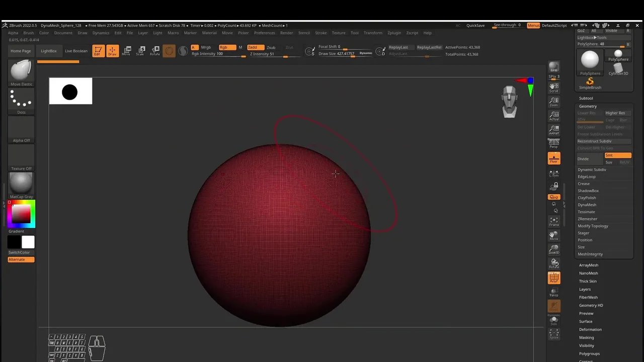Open the Transform menu
This screenshot has height=362, width=644.
tap(373, 33)
